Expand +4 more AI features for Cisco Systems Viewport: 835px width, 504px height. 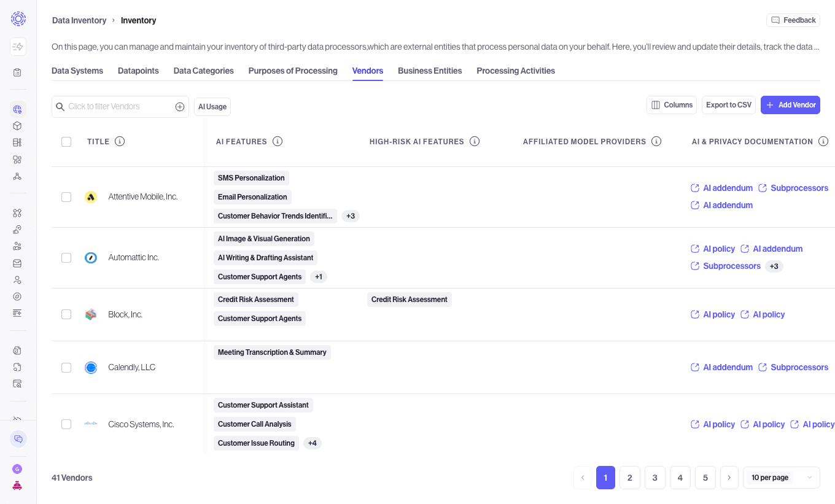click(x=313, y=443)
